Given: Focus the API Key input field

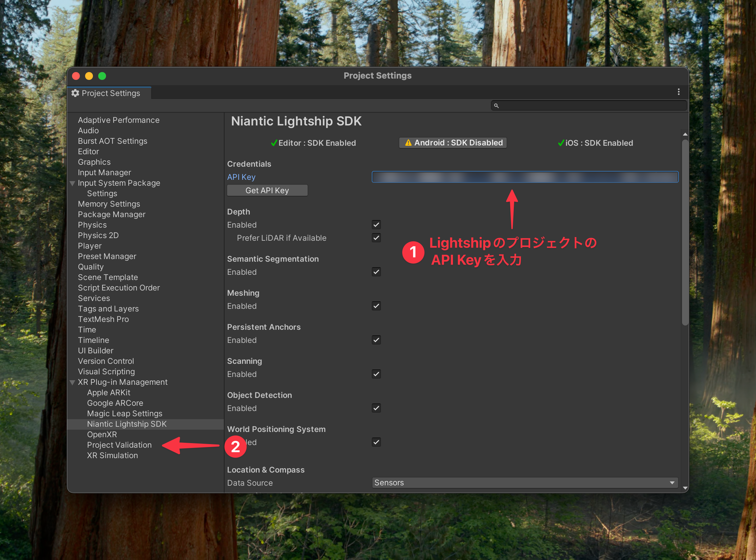Looking at the screenshot, I should coord(525,177).
